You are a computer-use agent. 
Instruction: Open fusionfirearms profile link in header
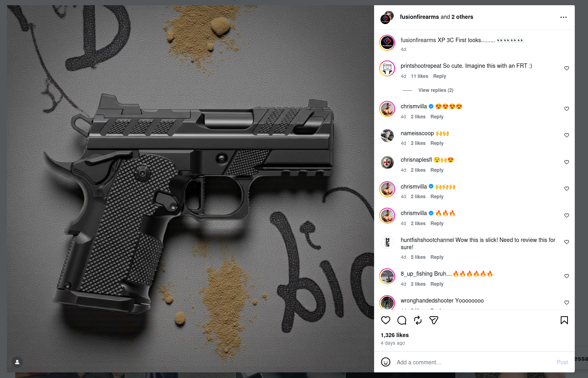pos(419,17)
